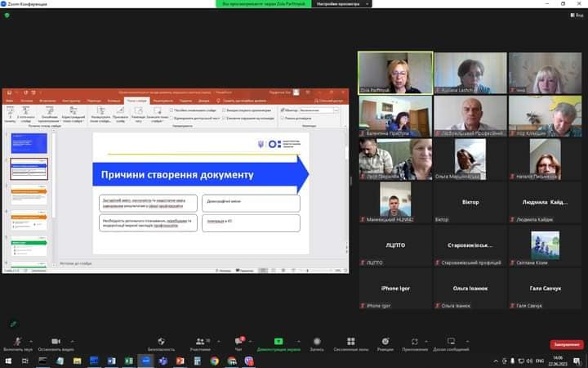The image size is (588, 368).
Task: Open the Participants panel
Action: 200,339
